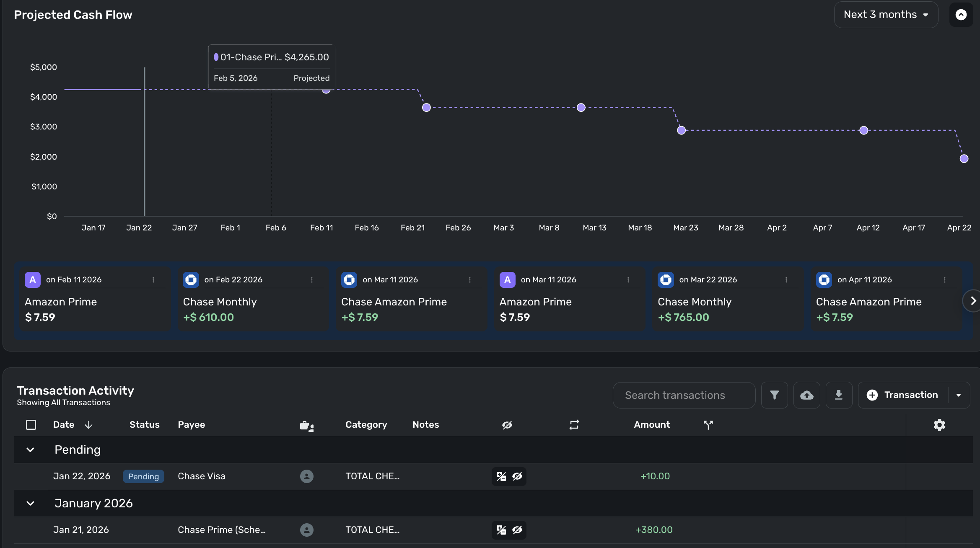Open the transaction filter icon
Image resolution: width=980 pixels, height=548 pixels.
[774, 395]
